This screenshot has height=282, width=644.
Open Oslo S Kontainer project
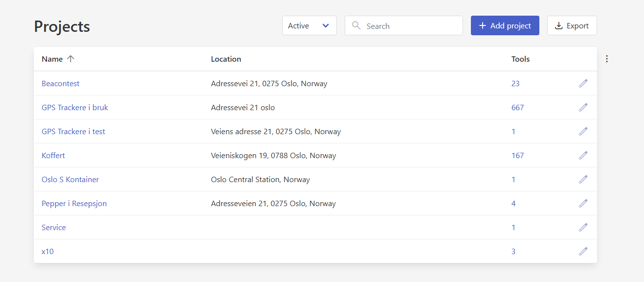point(70,180)
